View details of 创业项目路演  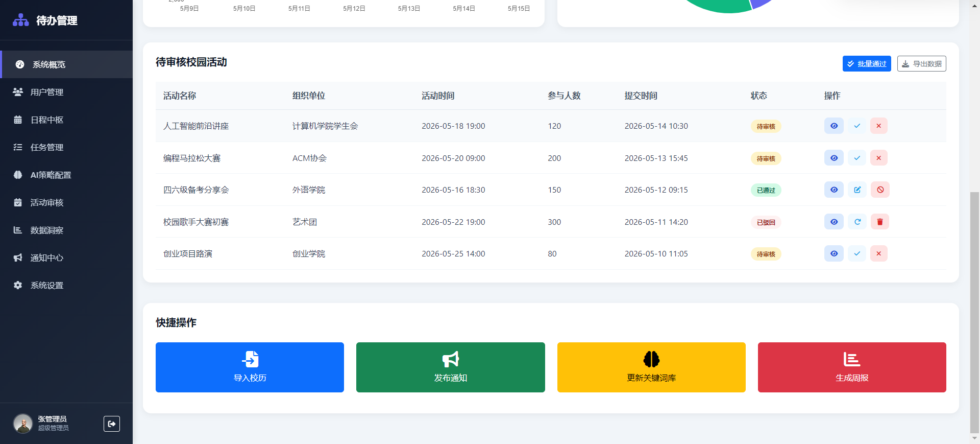point(834,253)
